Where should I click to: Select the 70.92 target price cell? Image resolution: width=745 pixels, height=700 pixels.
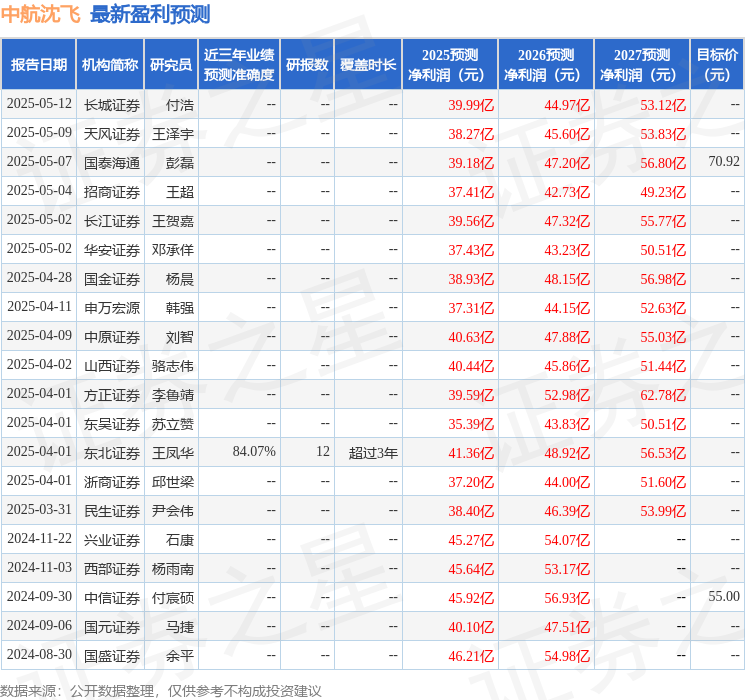click(724, 162)
